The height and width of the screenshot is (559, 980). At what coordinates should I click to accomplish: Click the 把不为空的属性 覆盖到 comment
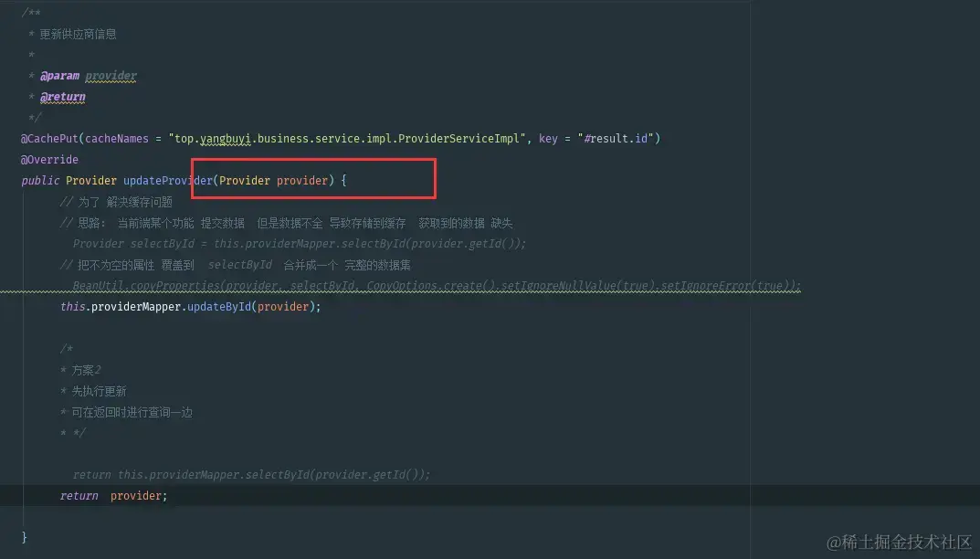235,265
